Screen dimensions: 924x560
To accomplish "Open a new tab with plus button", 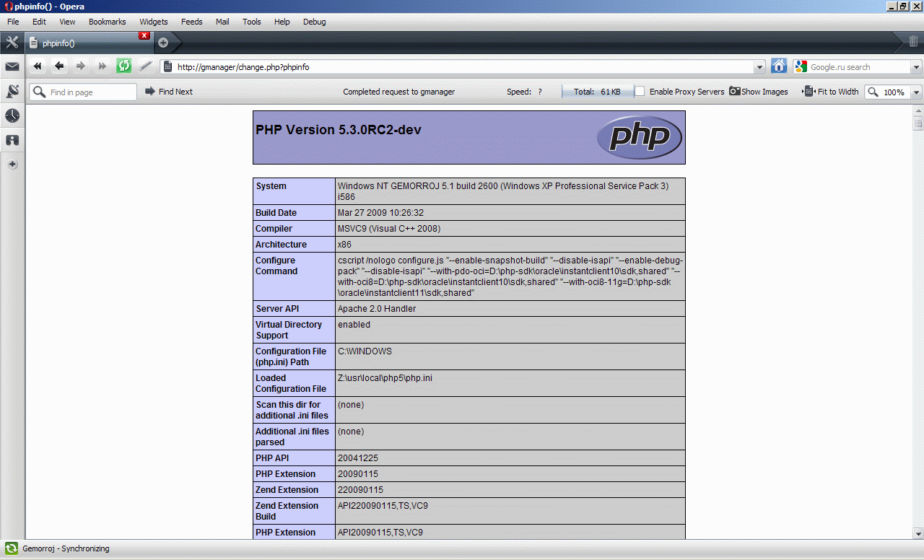I will pos(163,43).
